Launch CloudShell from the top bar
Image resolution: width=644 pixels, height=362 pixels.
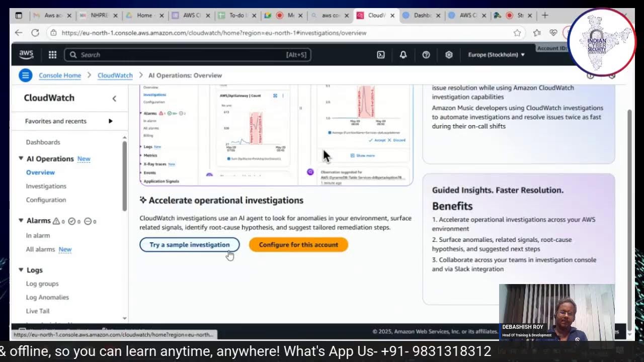(381, 55)
